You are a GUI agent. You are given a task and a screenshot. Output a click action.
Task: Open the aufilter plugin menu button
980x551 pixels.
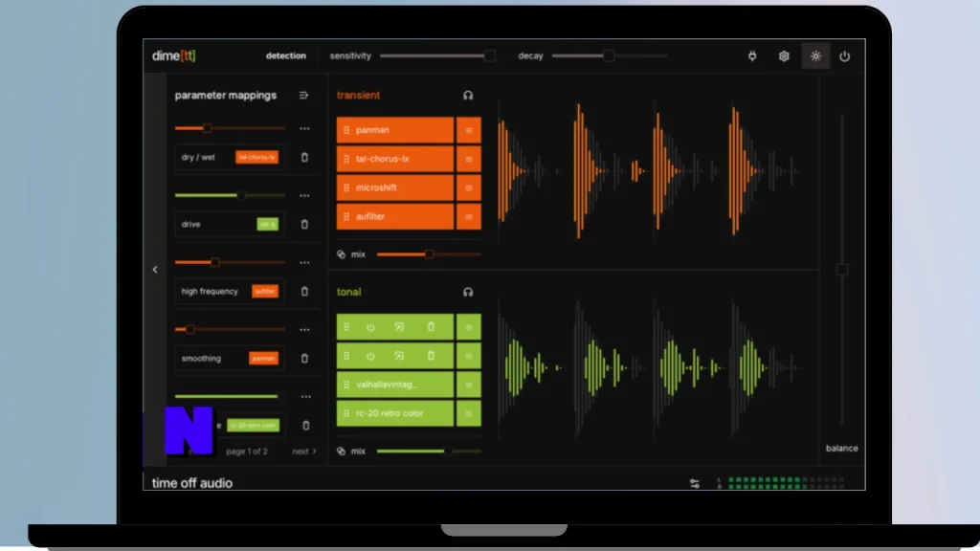pos(469,217)
